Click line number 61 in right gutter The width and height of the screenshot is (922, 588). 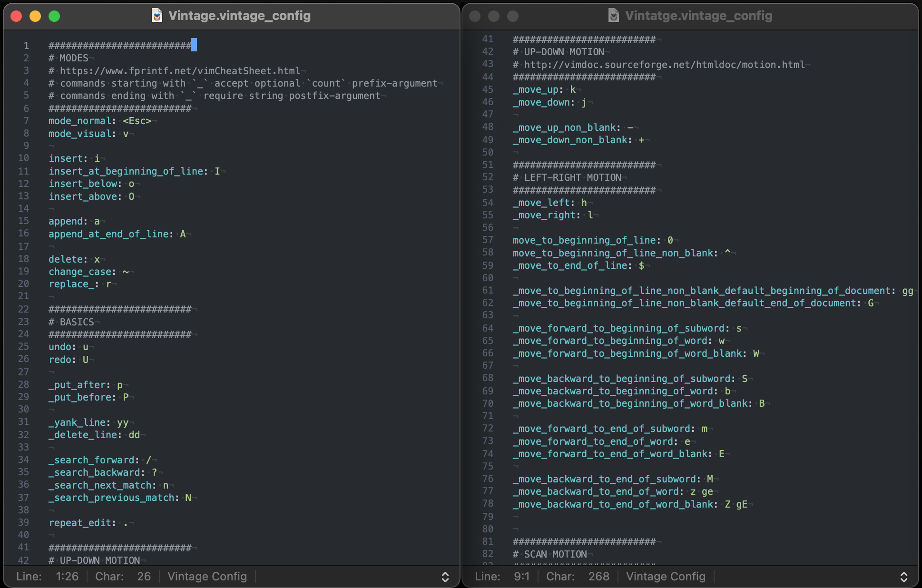tap(488, 290)
